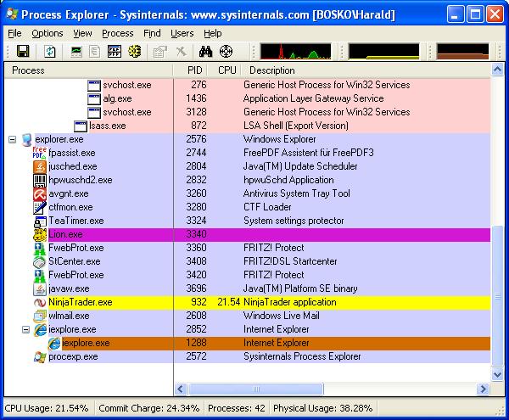Click the icon beside hpwuschd2.exe
The height and width of the screenshot is (420, 509).
tap(40, 180)
